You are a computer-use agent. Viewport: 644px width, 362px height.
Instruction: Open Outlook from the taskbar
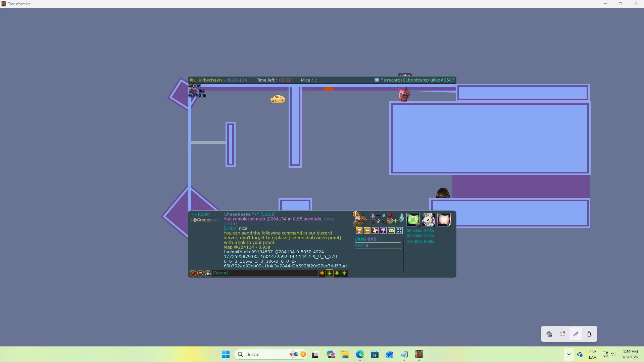coord(390,354)
